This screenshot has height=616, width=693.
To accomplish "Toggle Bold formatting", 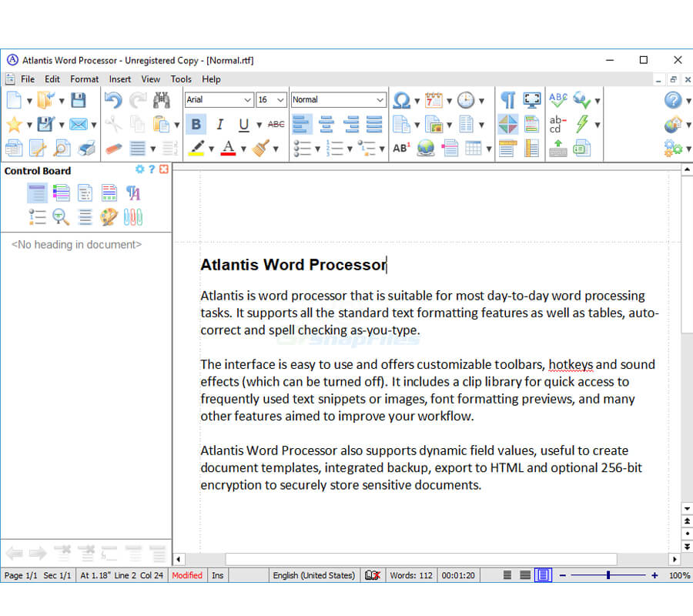I will 196,125.
